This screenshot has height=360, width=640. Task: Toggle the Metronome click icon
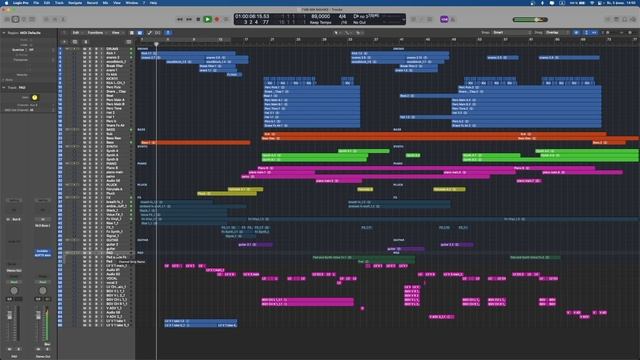click(452, 19)
